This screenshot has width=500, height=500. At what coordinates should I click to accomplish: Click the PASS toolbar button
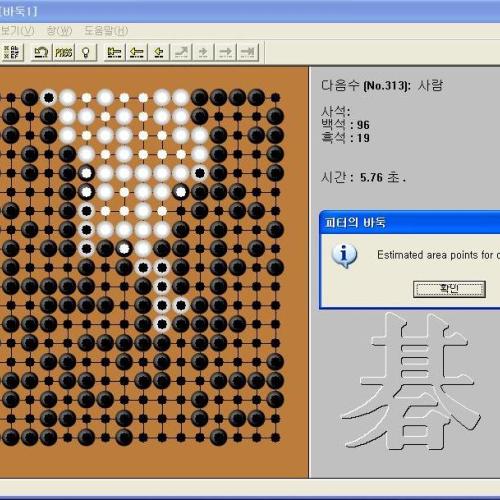point(64,52)
